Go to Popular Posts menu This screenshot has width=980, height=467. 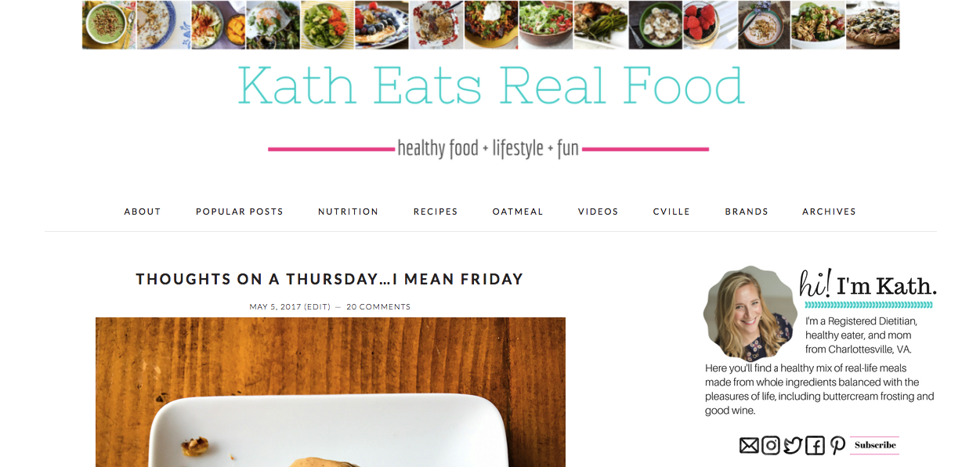(240, 212)
